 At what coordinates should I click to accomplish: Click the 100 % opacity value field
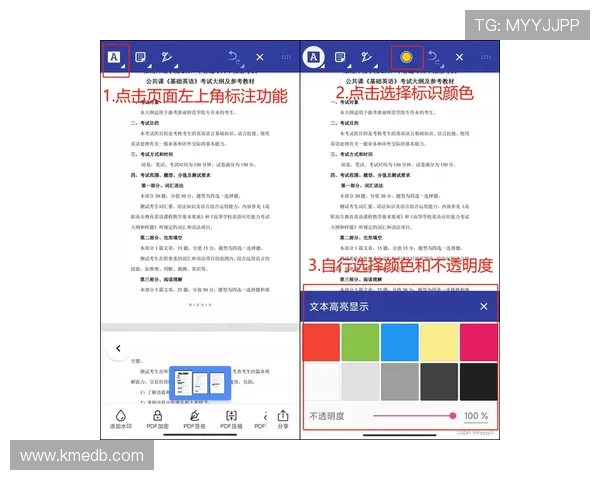tap(476, 416)
